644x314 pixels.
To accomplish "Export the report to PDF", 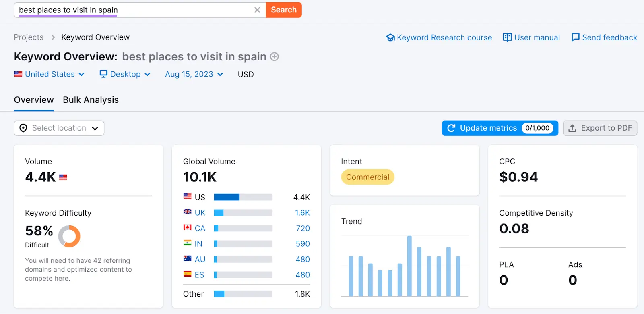I will [x=600, y=128].
